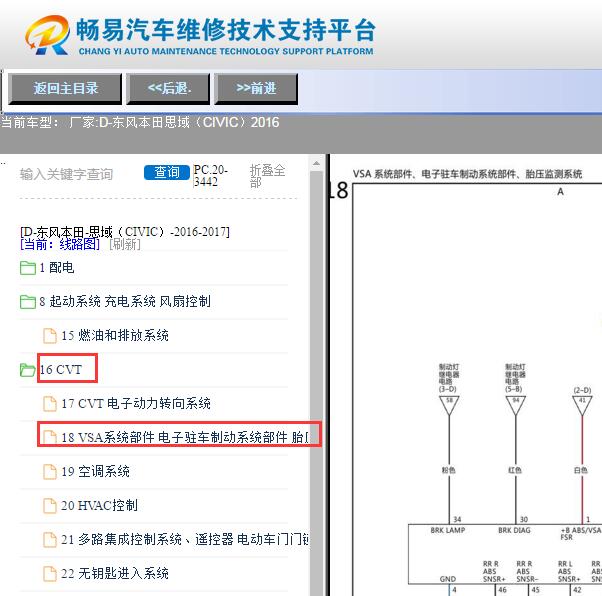Open 17 CVT 电子动力转向系统 document
This screenshot has height=596, width=602.
[x=136, y=404]
